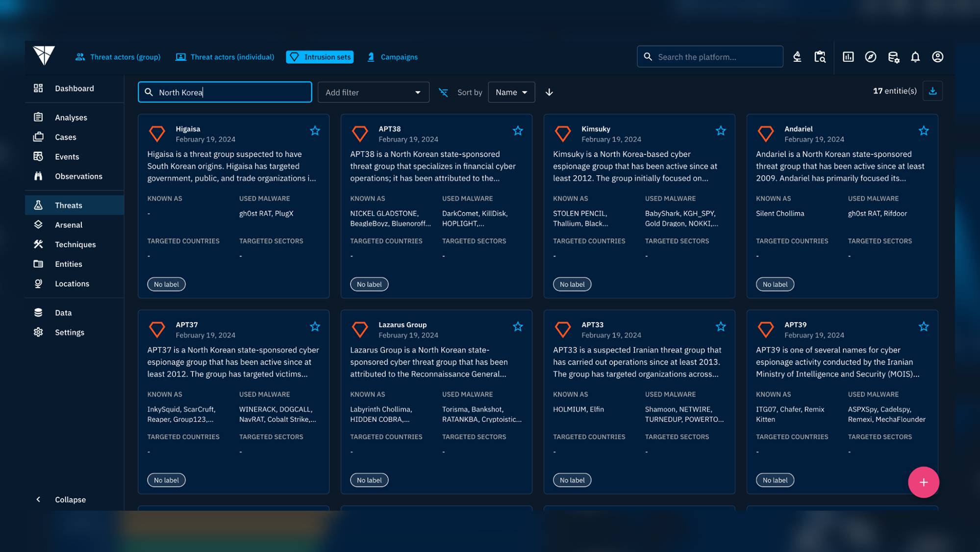This screenshot has width=980, height=552.
Task: Bookmark Lazarus Group with the star
Action: [518, 326]
